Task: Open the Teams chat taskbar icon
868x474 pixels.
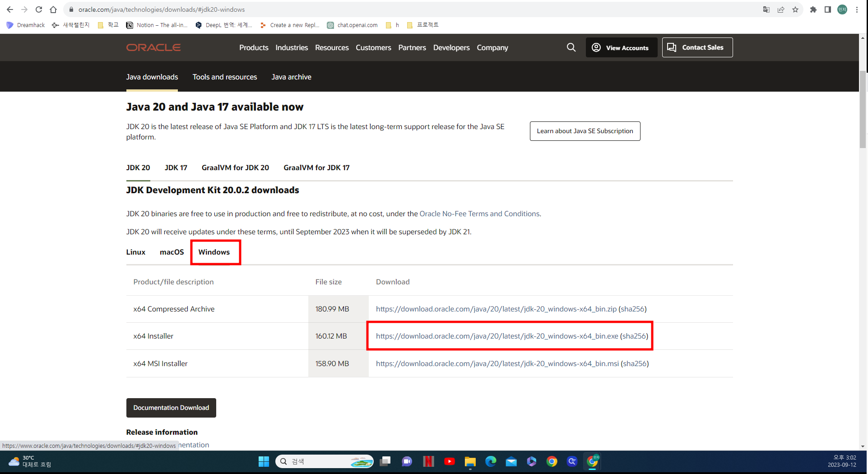Action: tap(407, 461)
